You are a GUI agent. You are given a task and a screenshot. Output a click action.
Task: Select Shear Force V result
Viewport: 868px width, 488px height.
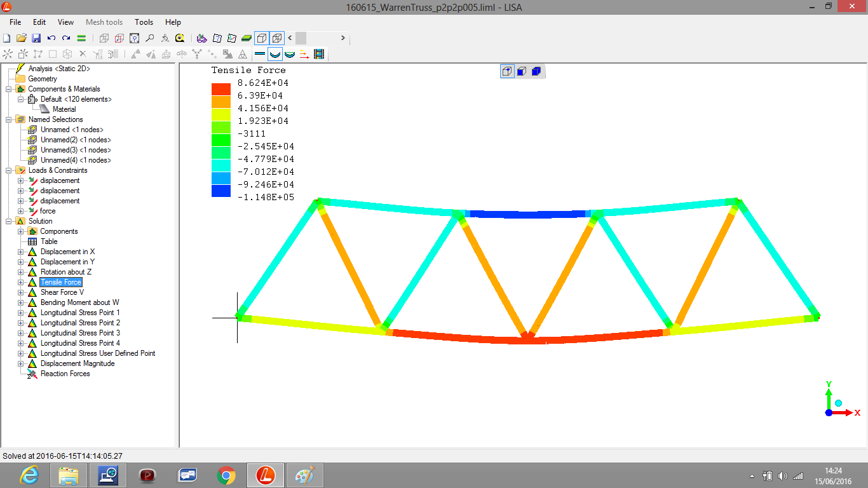point(62,292)
